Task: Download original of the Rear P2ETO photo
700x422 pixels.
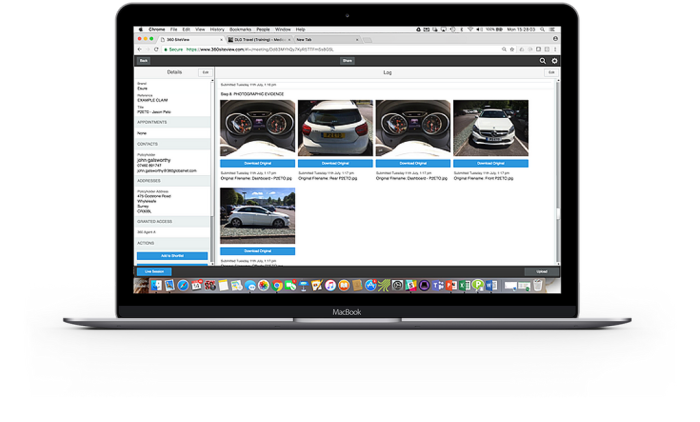Action: pos(335,162)
